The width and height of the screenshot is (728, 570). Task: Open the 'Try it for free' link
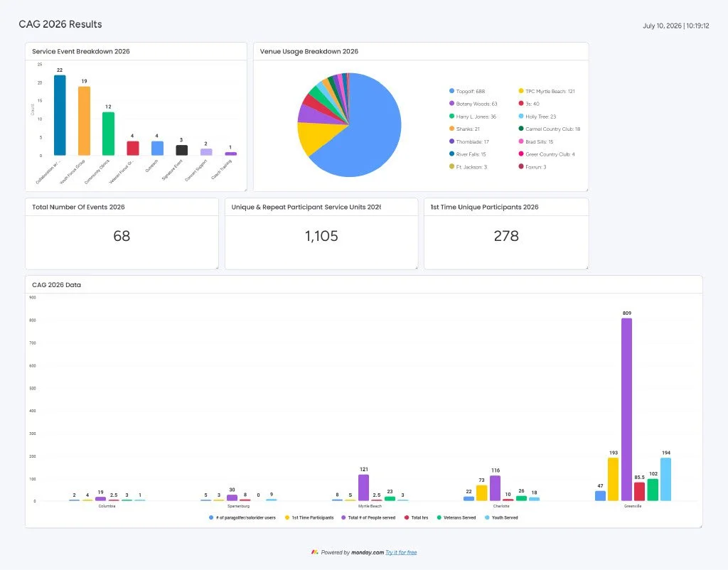(x=401, y=552)
